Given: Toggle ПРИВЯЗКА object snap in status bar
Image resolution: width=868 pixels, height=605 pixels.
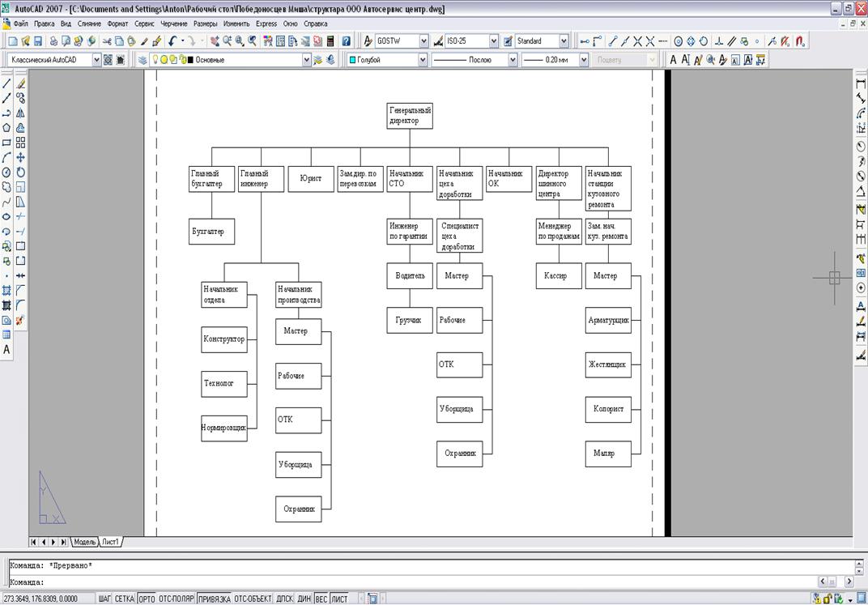Looking at the screenshot, I should pos(214,599).
